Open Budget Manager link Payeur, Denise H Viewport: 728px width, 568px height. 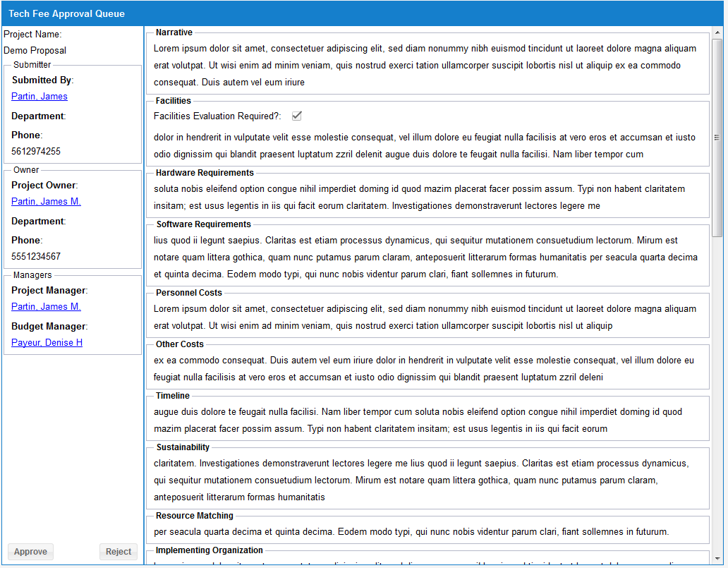47,343
